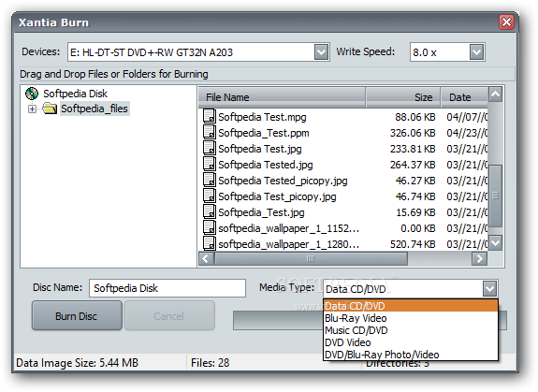Click the file list scroll down arrow
This screenshot has width=538, height=392.
(495, 242)
